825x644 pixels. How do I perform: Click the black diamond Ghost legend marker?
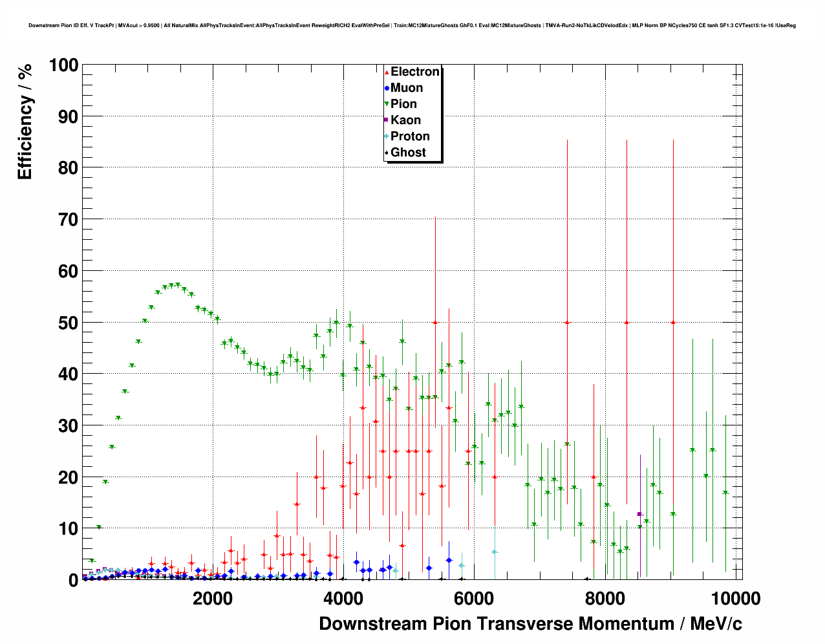pyautogui.click(x=387, y=153)
